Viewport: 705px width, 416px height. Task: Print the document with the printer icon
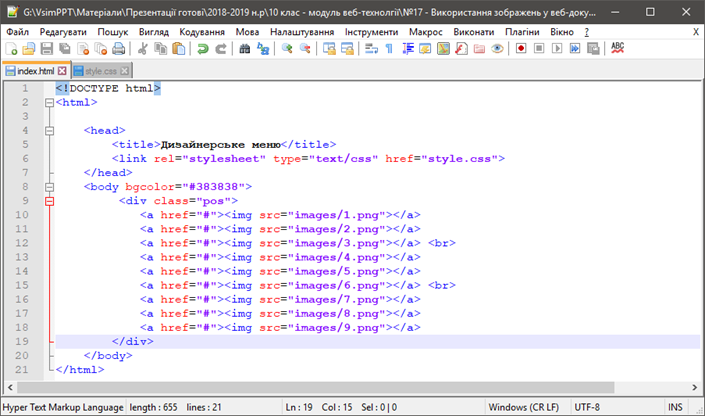point(119,49)
